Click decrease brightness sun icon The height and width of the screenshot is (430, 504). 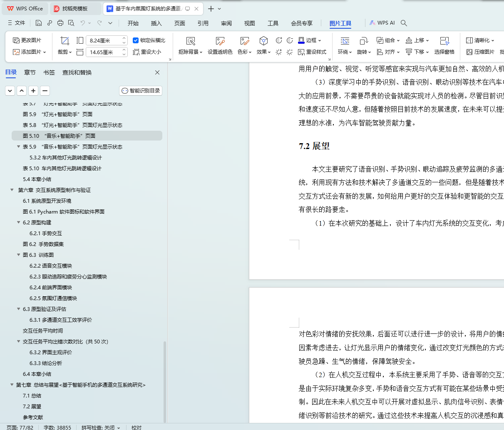click(290, 52)
